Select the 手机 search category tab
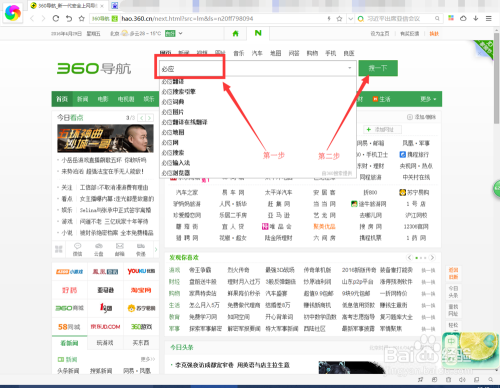Screen dimensions: 500x388 point(331,53)
